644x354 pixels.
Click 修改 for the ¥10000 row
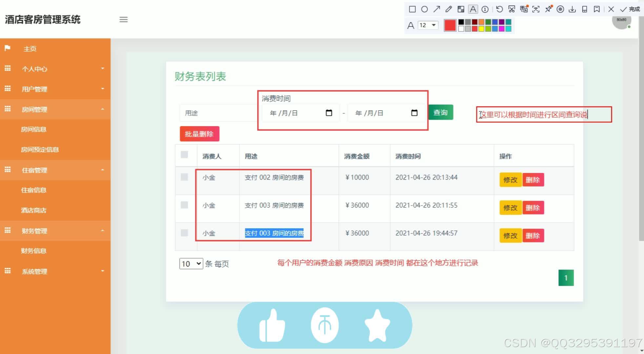[511, 180]
